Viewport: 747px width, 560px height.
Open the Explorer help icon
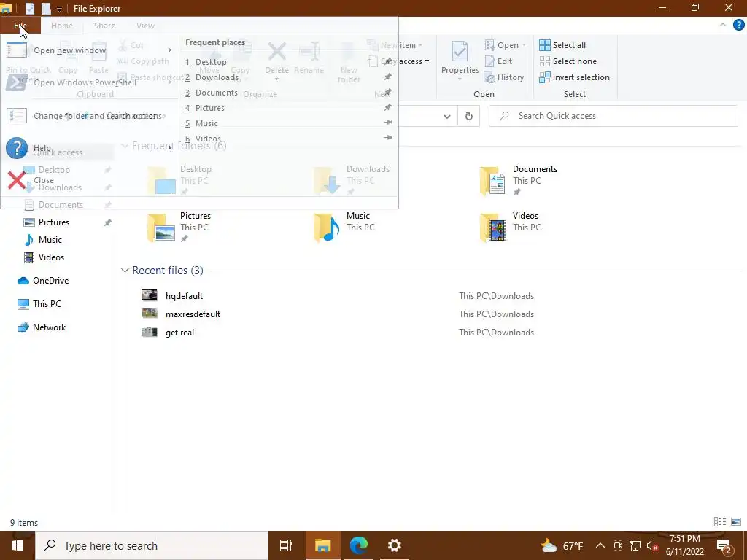click(x=738, y=26)
